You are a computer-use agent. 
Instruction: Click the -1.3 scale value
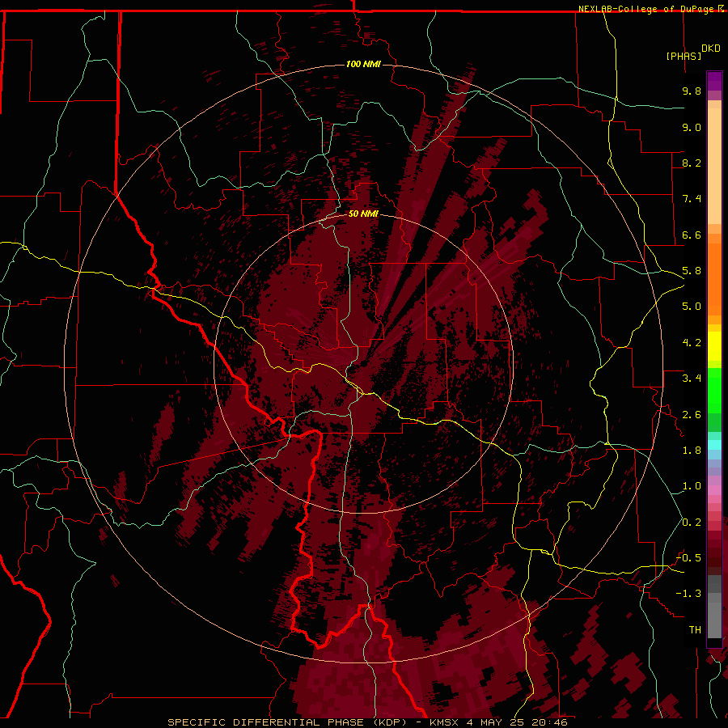(x=688, y=594)
